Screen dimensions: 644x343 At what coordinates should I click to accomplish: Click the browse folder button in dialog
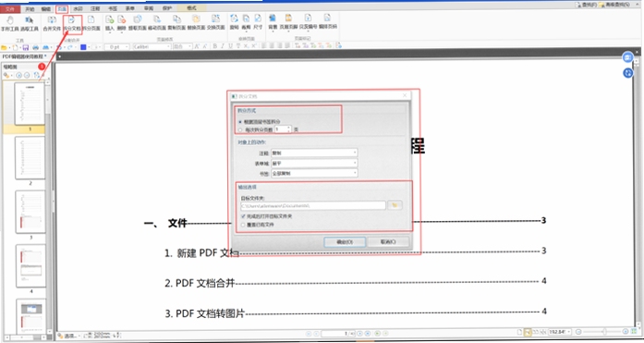pos(395,205)
